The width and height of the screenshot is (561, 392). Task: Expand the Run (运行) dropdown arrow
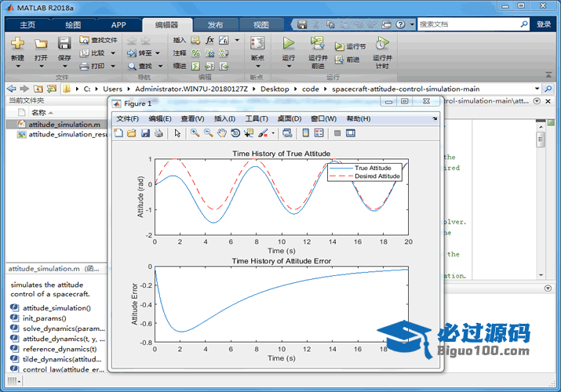289,66
